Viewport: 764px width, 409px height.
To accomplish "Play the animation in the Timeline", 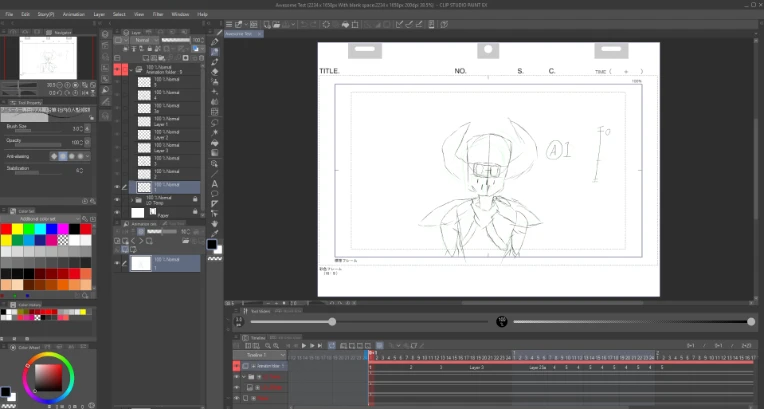I will coord(304,346).
